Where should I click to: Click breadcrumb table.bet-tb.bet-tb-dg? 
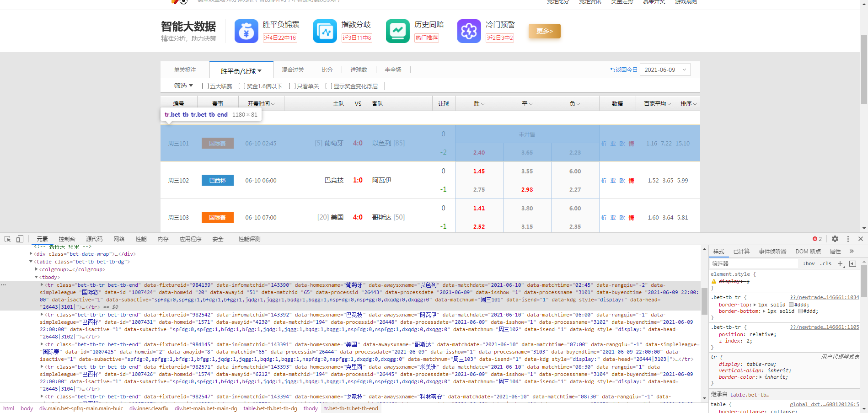coord(270,408)
